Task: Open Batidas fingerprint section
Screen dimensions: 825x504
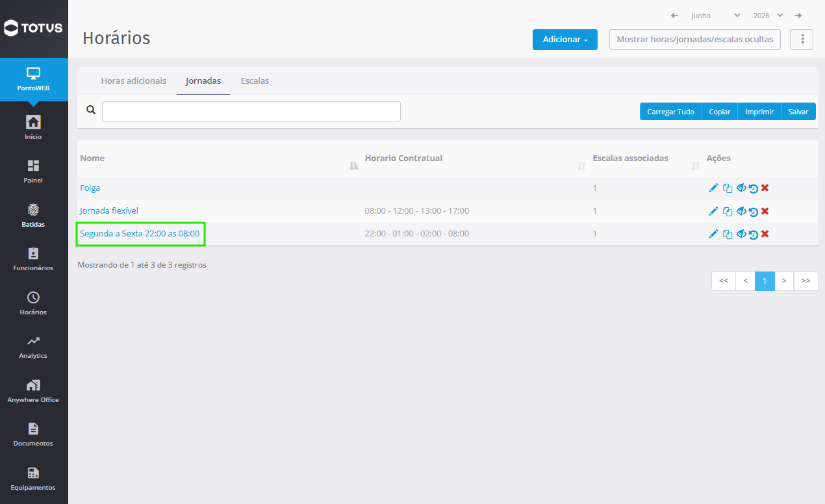Action: (33, 216)
